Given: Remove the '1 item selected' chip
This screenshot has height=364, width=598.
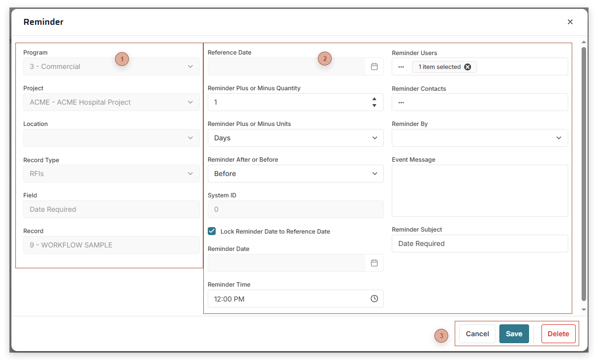Looking at the screenshot, I should [468, 67].
